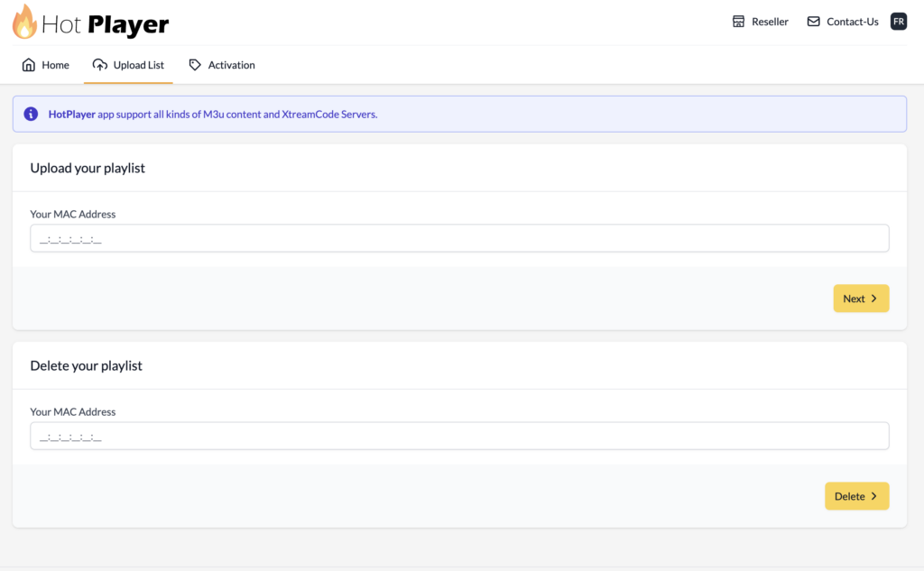Click the info icon in the banner
The image size is (924, 571).
(31, 115)
